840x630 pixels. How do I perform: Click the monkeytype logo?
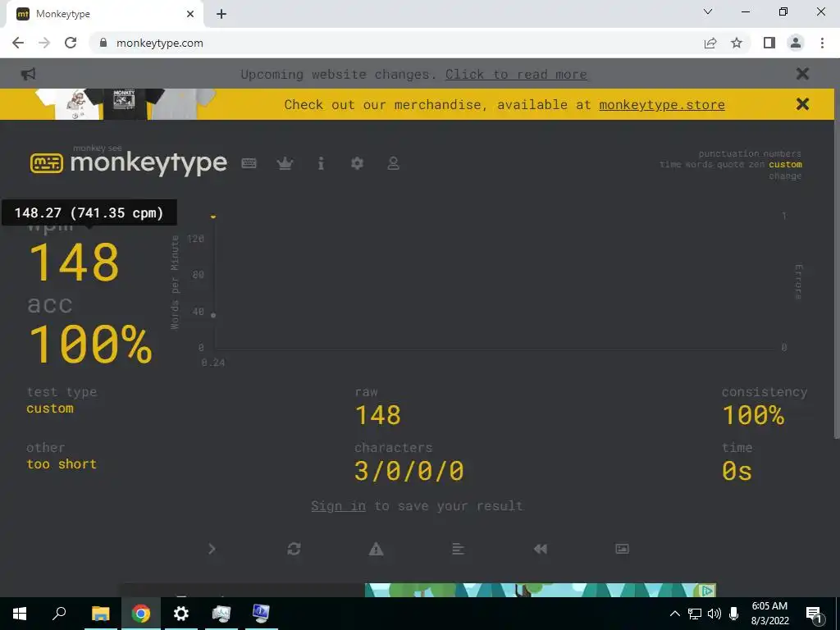[x=129, y=162]
